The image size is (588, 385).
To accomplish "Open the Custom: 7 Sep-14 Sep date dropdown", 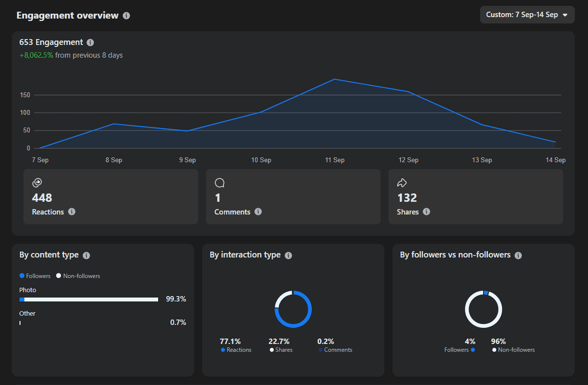I will click(527, 15).
